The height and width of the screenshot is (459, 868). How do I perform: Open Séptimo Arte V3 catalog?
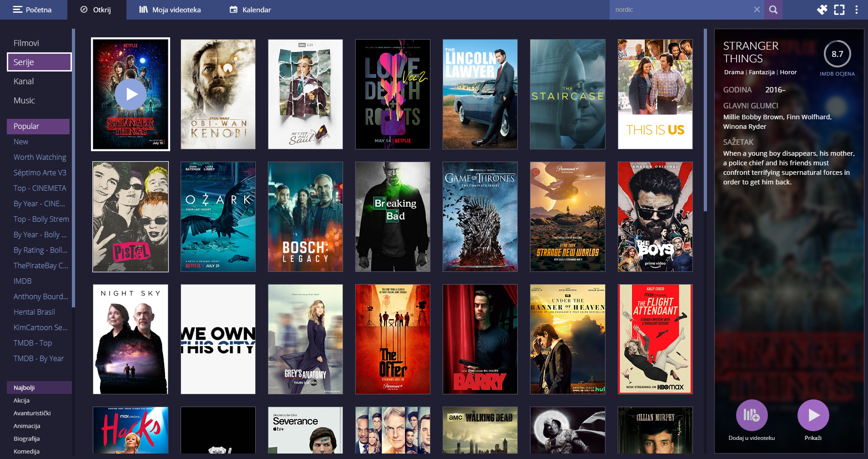[38, 173]
